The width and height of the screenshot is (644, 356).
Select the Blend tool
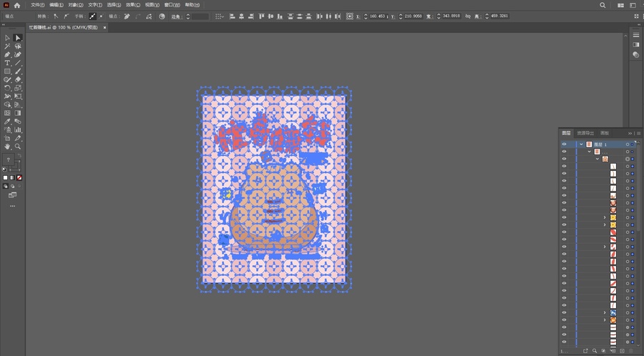point(18,122)
